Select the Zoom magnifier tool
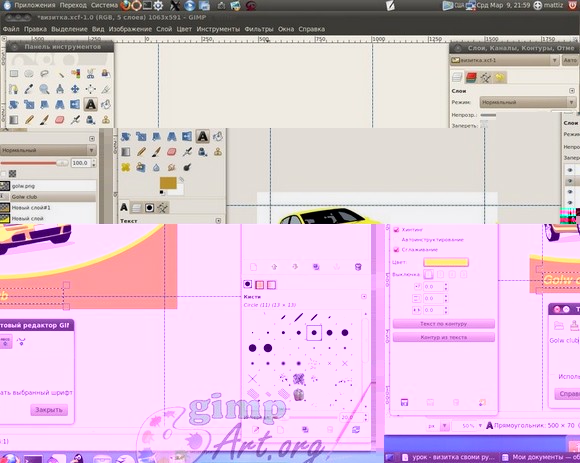The height and width of the screenshot is (463, 580). point(44,89)
